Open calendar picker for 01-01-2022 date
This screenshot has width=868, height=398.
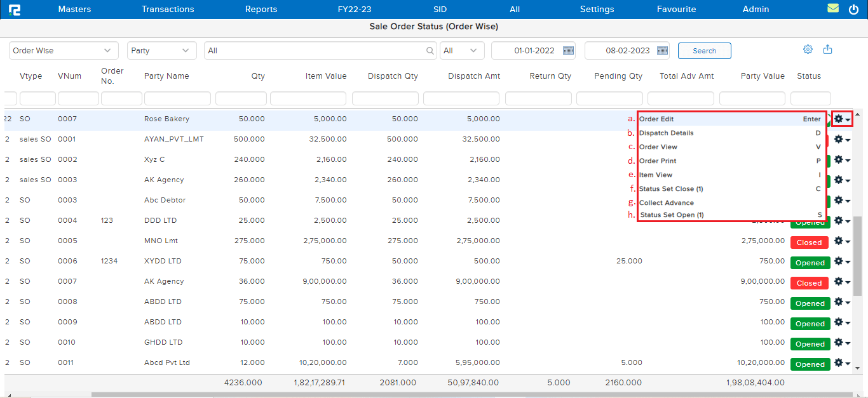click(x=568, y=51)
